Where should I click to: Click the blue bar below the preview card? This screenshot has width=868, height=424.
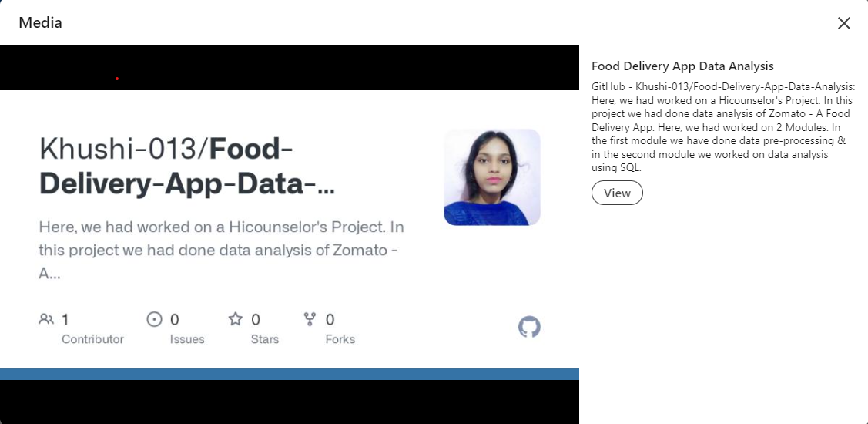point(289,374)
